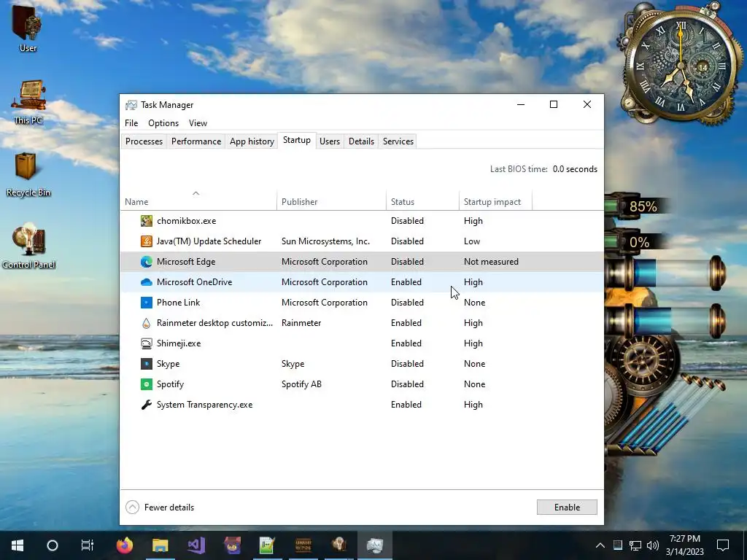Click the chomikbox.exe startup icon
Screen dimensions: 747x560
point(146,221)
